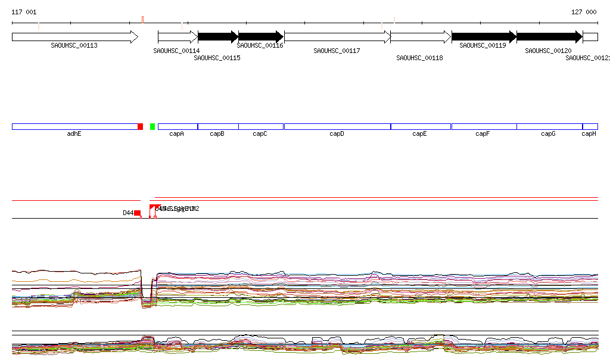Viewport: 610px width, 364px height.
Task: Select the SAOUHSC_00114 gene arrow
Action: click(177, 37)
